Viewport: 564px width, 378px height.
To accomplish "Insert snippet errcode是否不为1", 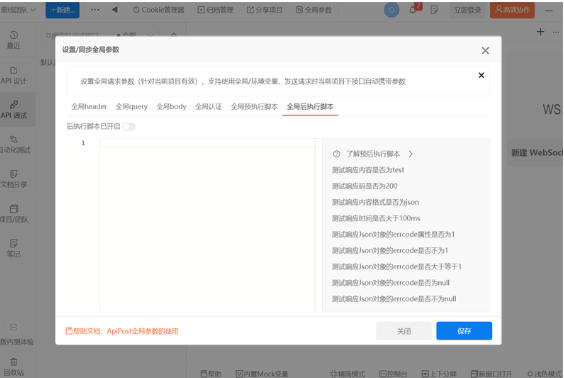I will coord(390,251).
